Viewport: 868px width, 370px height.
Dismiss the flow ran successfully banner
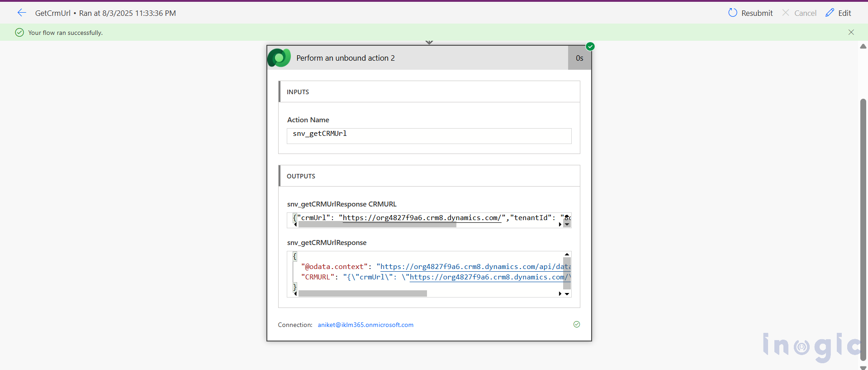coord(851,32)
